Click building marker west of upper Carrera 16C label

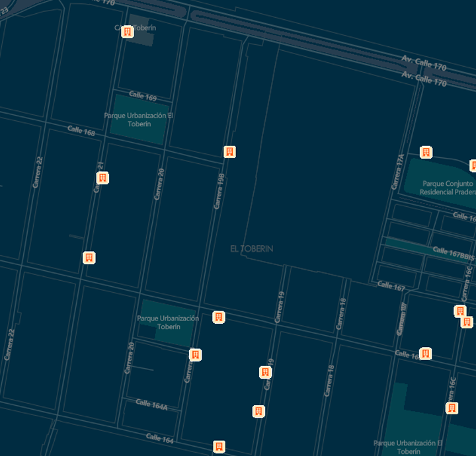tap(460, 311)
